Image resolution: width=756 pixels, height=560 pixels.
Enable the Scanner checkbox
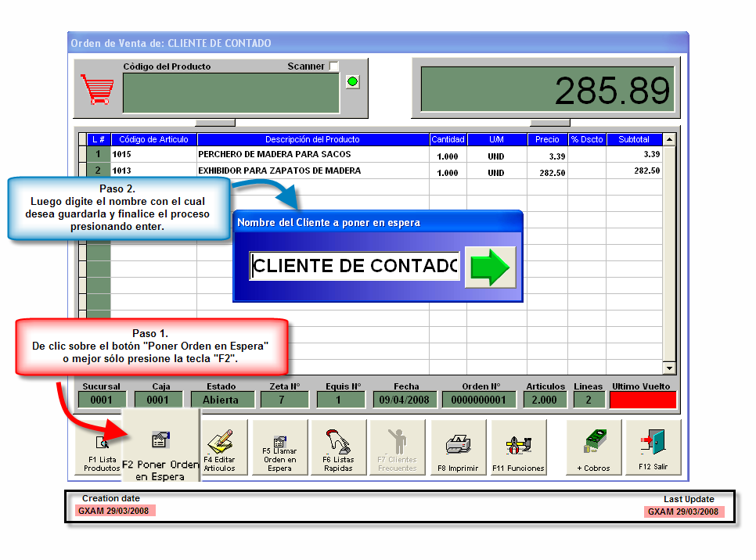pos(334,66)
